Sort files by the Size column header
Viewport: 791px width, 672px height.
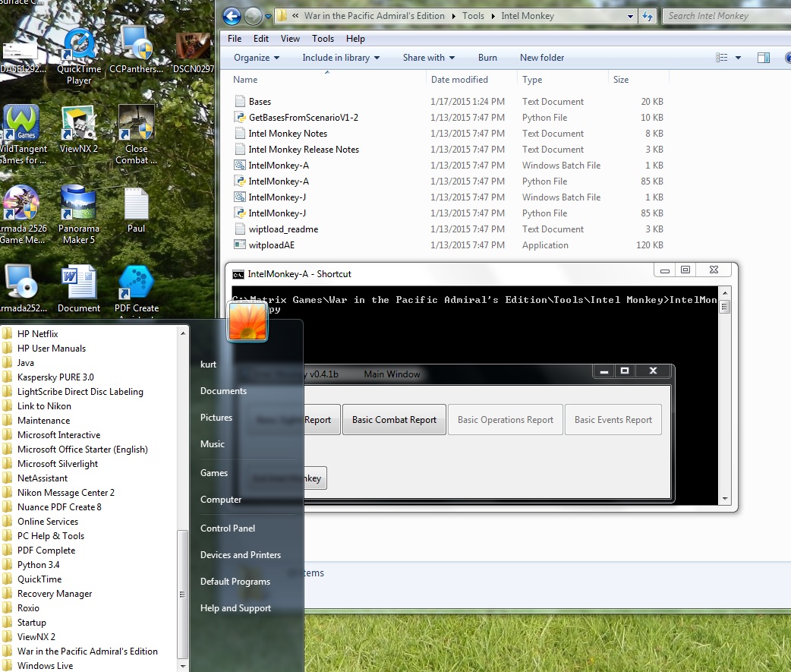click(x=638, y=79)
